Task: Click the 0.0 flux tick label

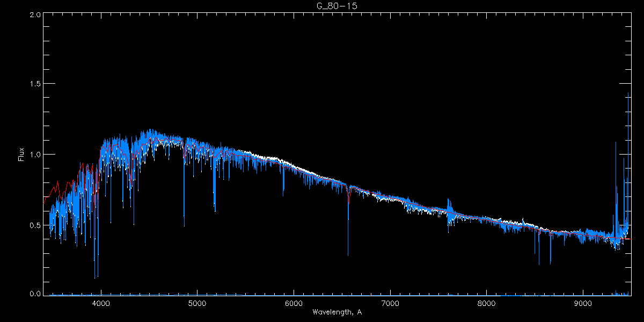Action: click(x=35, y=294)
